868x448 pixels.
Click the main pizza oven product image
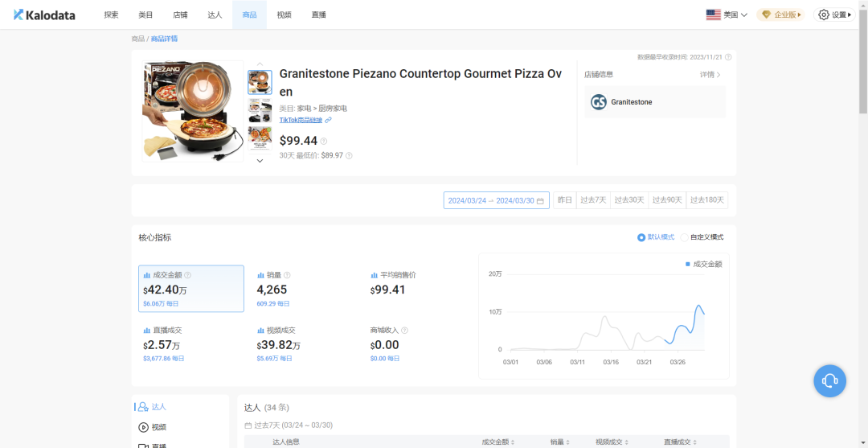(x=193, y=111)
